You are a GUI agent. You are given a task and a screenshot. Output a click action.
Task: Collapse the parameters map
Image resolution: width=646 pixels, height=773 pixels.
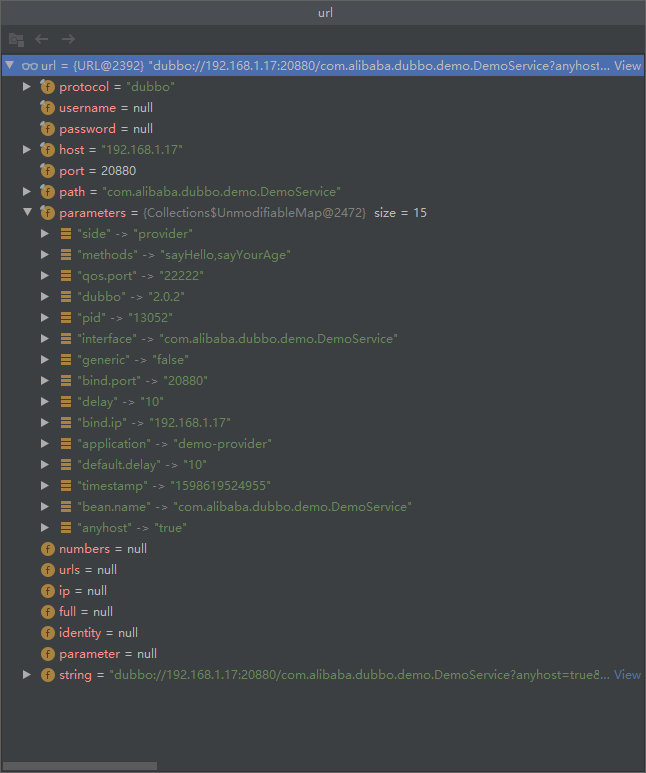click(x=27, y=212)
